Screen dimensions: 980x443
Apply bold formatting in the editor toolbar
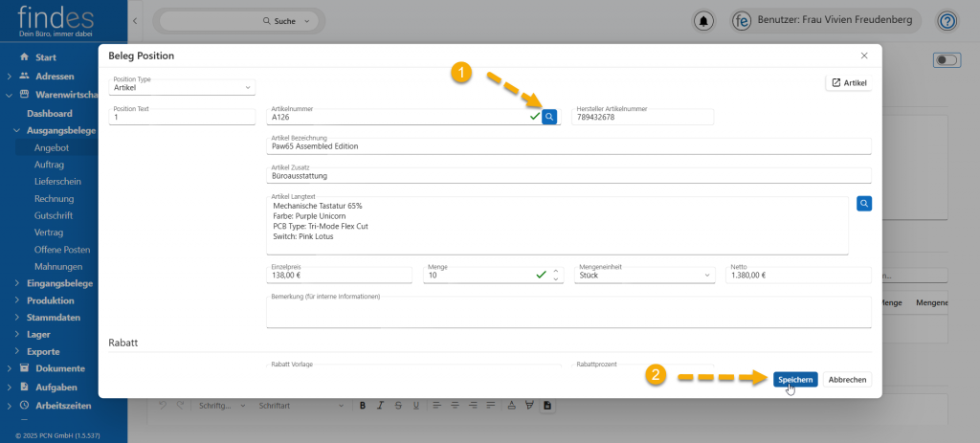pyautogui.click(x=364, y=405)
